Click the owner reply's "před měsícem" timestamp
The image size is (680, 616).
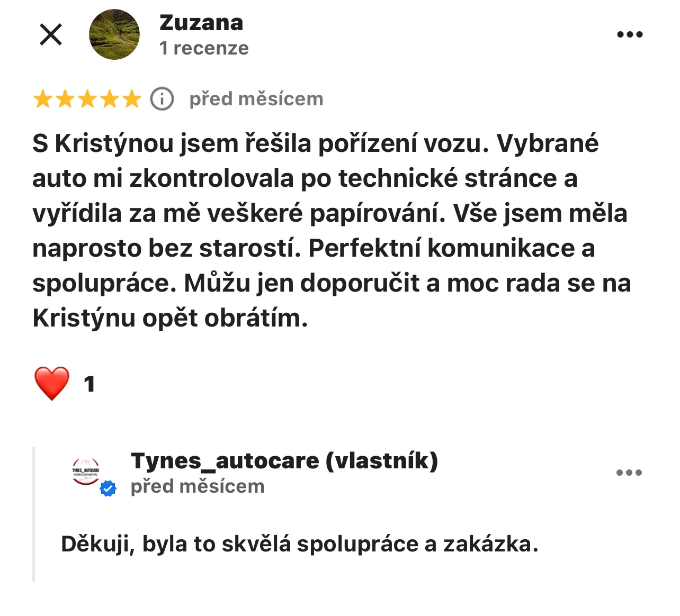click(198, 486)
